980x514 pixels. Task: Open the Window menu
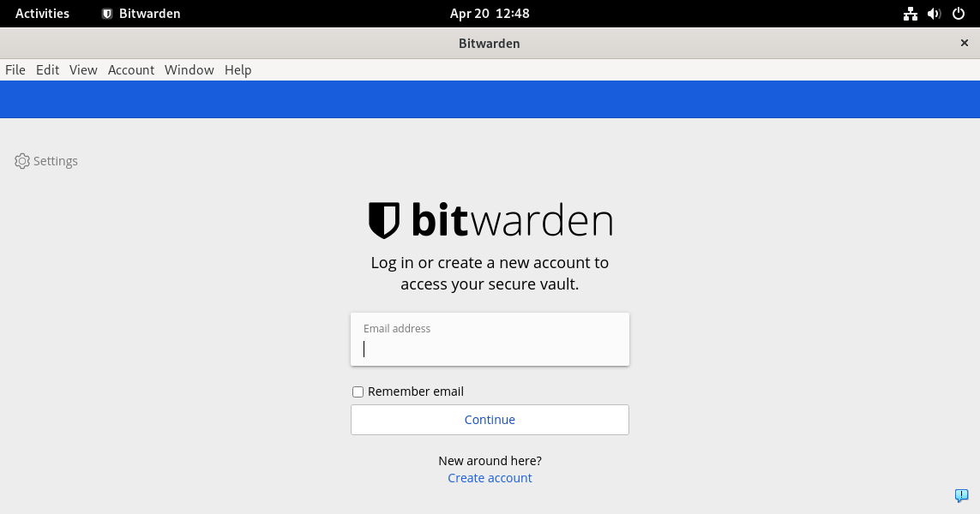click(189, 70)
